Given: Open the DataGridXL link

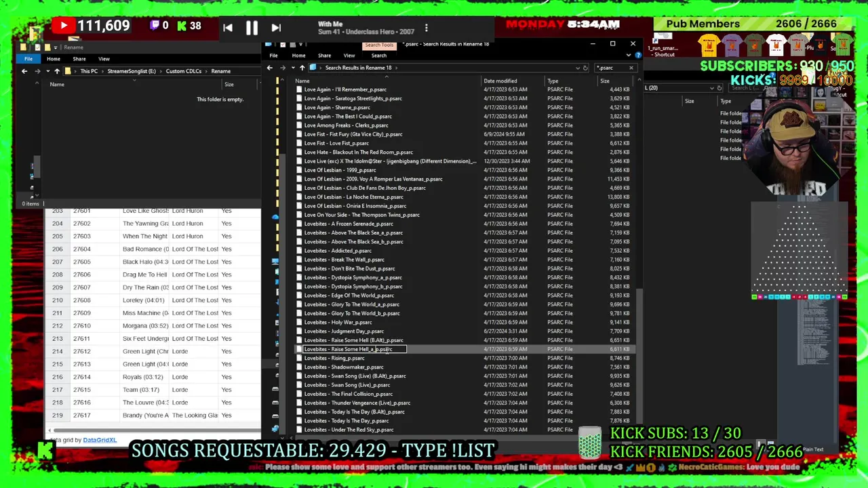Looking at the screenshot, I should pyautogui.click(x=100, y=440).
